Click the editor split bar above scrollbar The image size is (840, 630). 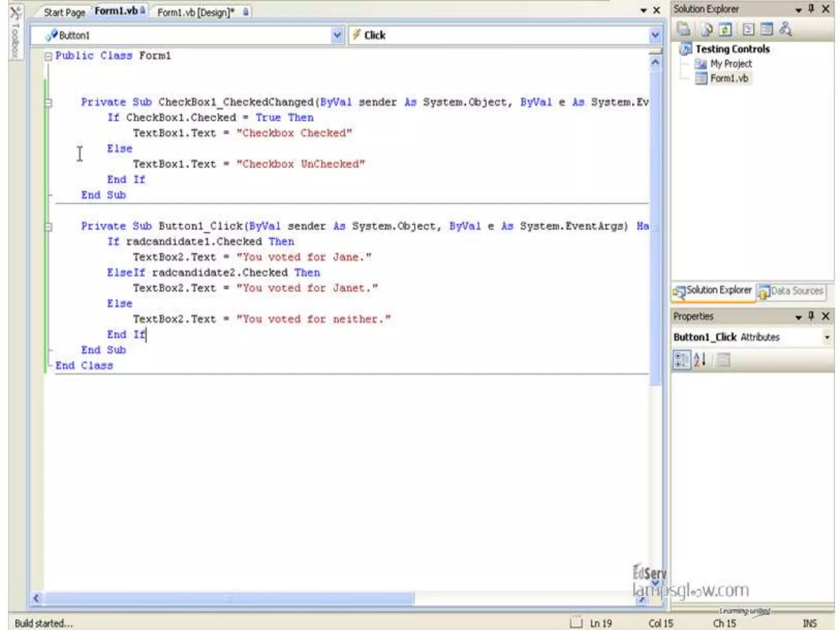coord(655,52)
